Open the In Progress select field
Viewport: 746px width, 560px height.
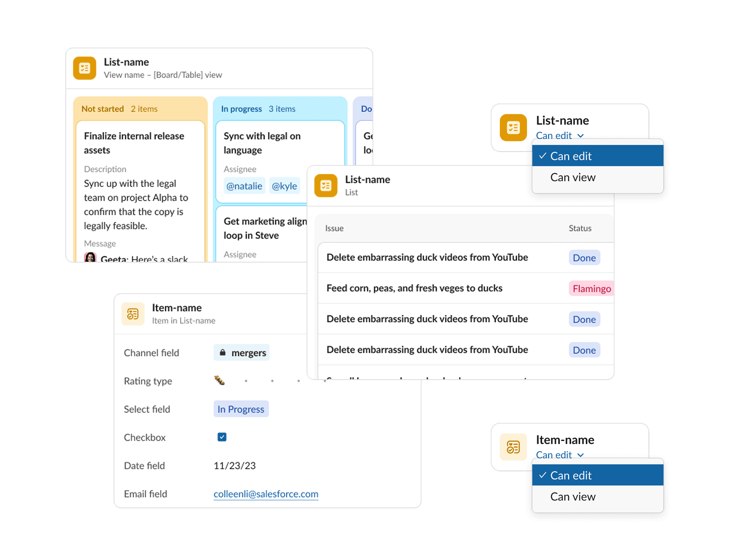(241, 409)
